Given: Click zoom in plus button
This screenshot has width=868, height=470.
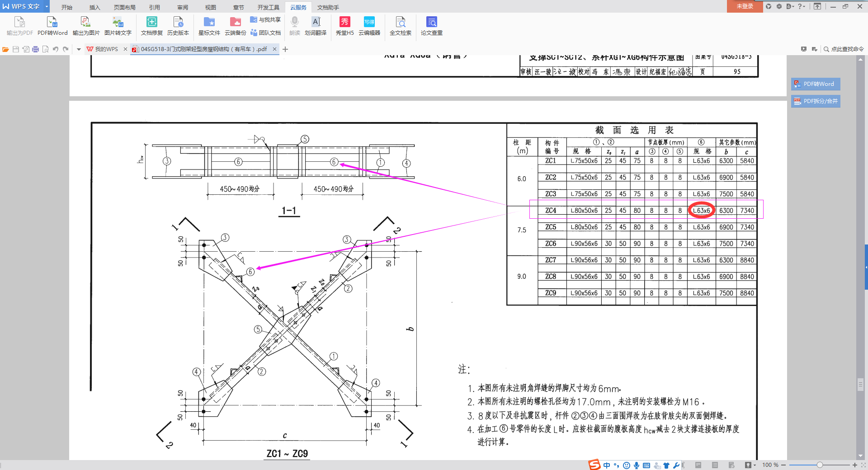Looking at the screenshot, I should point(855,465).
